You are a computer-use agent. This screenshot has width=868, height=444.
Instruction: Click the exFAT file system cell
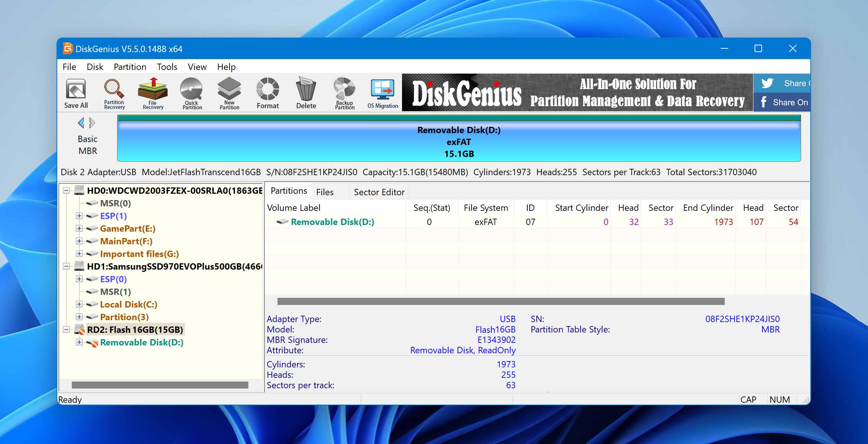click(x=485, y=222)
